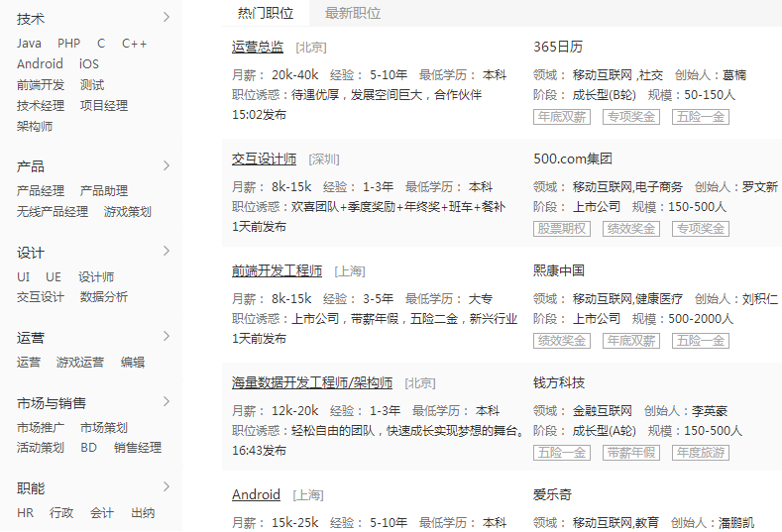
Task: Open the 运营总监 job posting
Action: click(258, 47)
